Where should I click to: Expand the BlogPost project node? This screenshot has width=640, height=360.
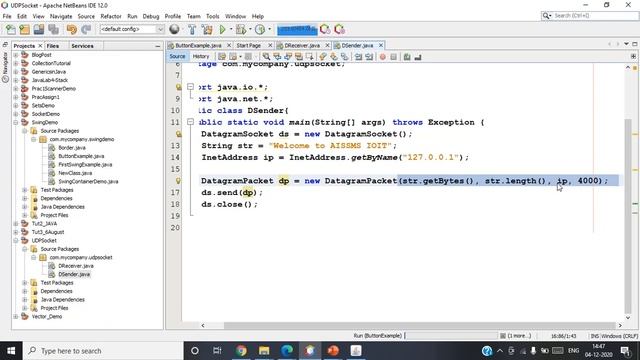pos(16,55)
